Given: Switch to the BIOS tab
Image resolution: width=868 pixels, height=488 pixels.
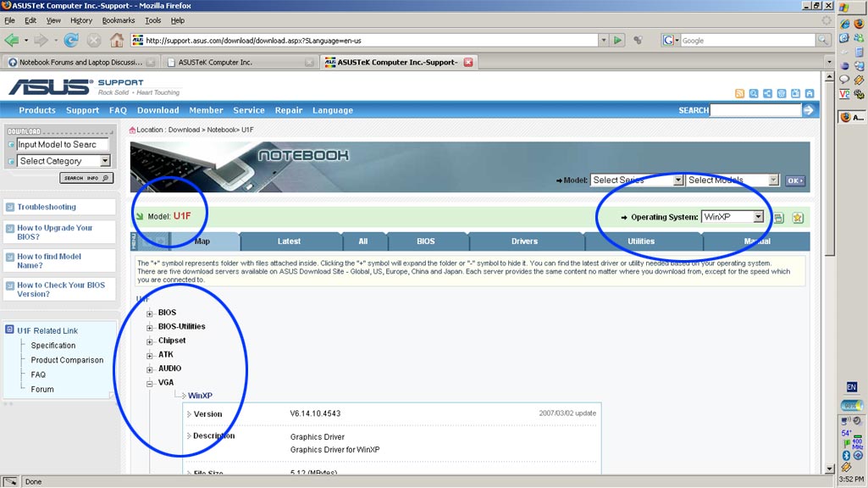Looking at the screenshot, I should coord(426,241).
